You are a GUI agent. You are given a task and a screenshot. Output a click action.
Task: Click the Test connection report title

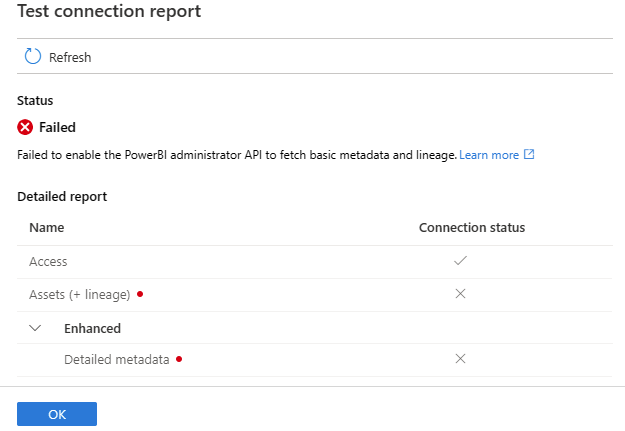point(109,12)
